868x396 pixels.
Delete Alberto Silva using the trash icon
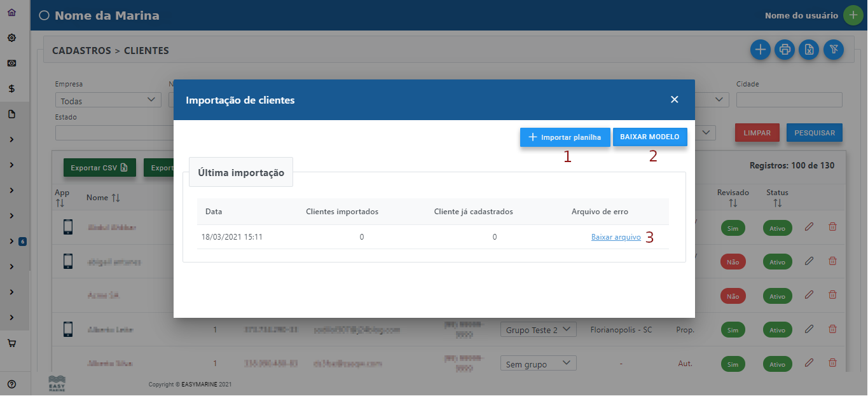[x=832, y=363]
